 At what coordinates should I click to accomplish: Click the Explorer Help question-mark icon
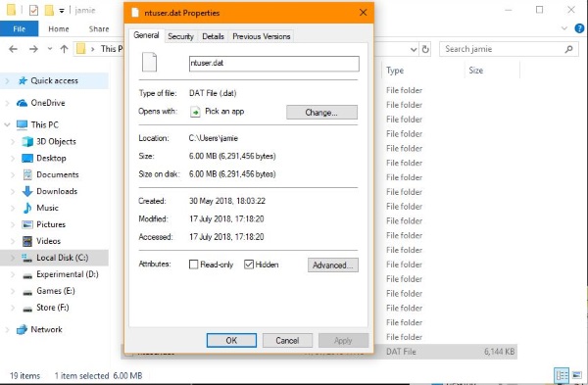point(579,28)
